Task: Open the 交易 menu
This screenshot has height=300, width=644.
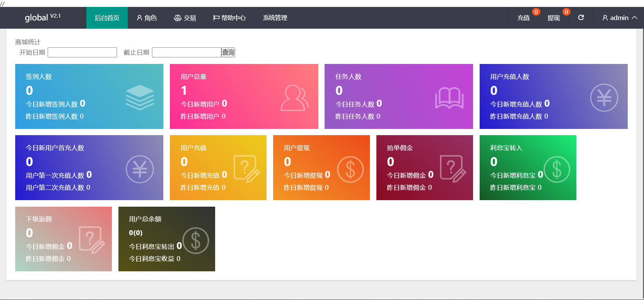Action: 185,18
